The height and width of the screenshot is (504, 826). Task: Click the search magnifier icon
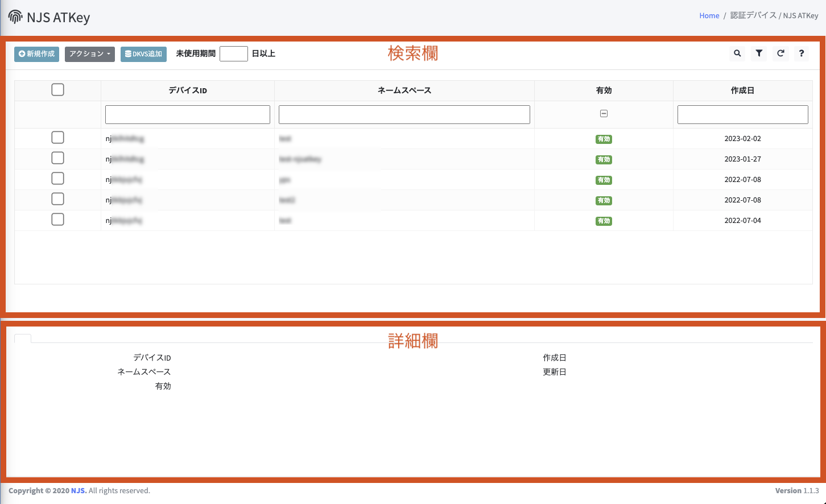pyautogui.click(x=737, y=53)
